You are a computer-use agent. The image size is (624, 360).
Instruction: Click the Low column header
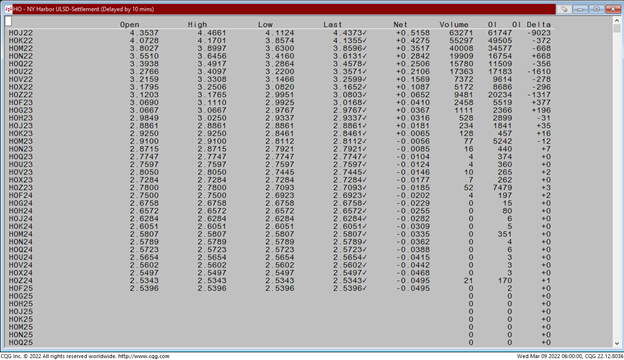[x=265, y=25]
